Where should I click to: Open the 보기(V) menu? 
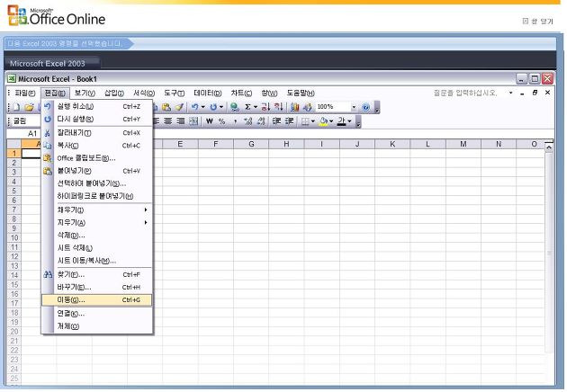(x=85, y=94)
